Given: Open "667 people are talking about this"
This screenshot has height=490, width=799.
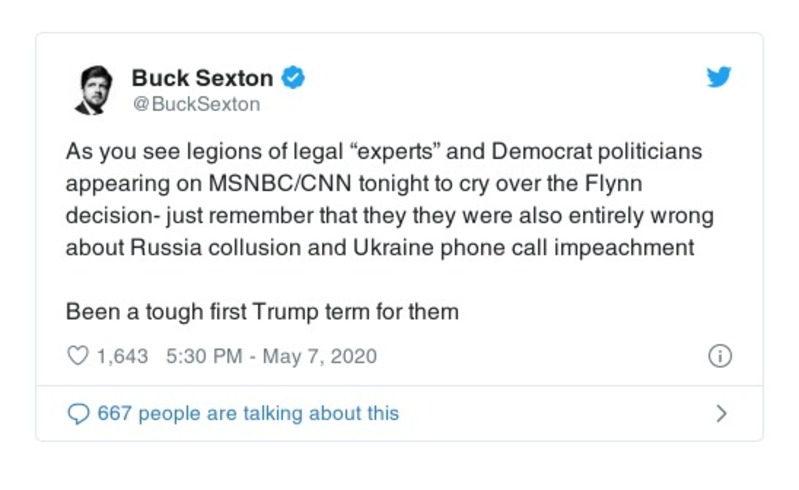Looking at the screenshot, I should click(x=247, y=413).
